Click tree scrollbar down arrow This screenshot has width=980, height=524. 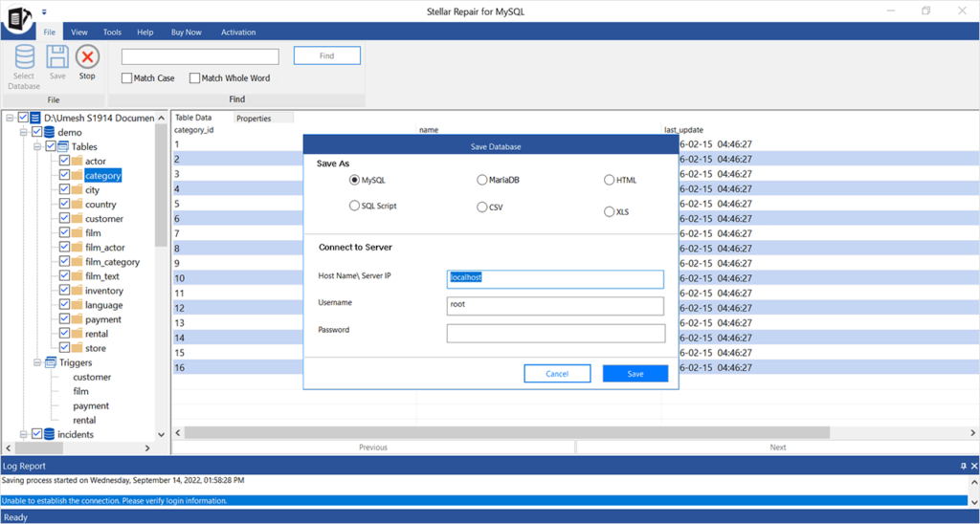[161, 435]
